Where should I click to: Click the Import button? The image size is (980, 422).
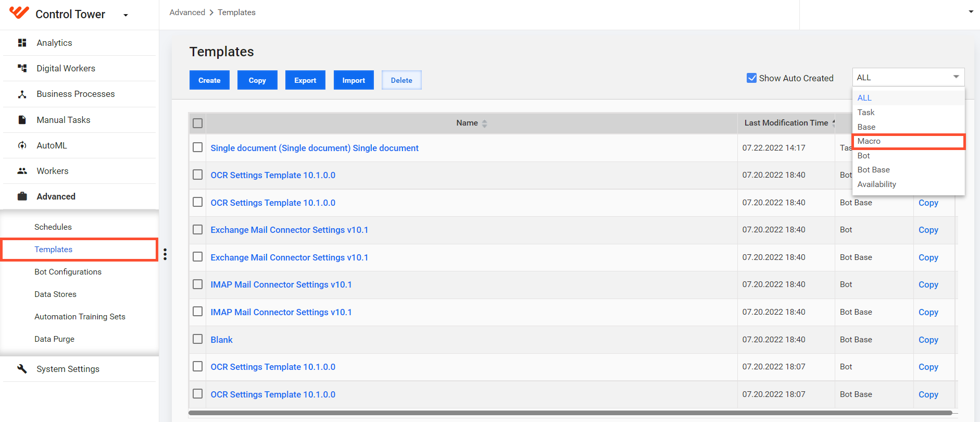coord(354,80)
